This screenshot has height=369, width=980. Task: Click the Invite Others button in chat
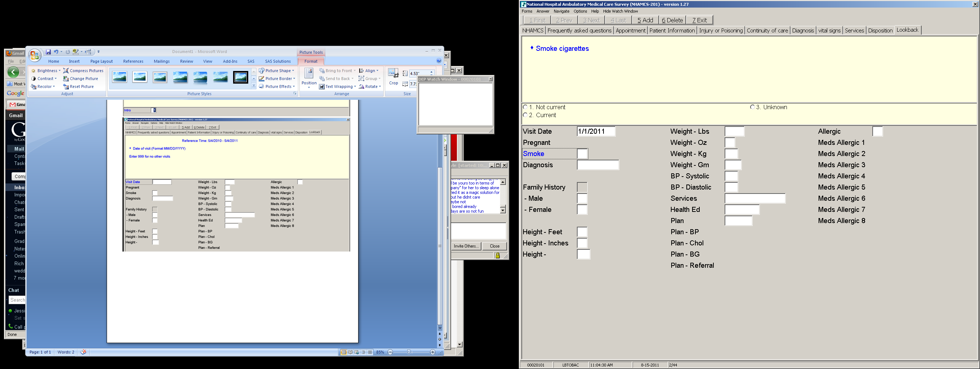tap(466, 246)
